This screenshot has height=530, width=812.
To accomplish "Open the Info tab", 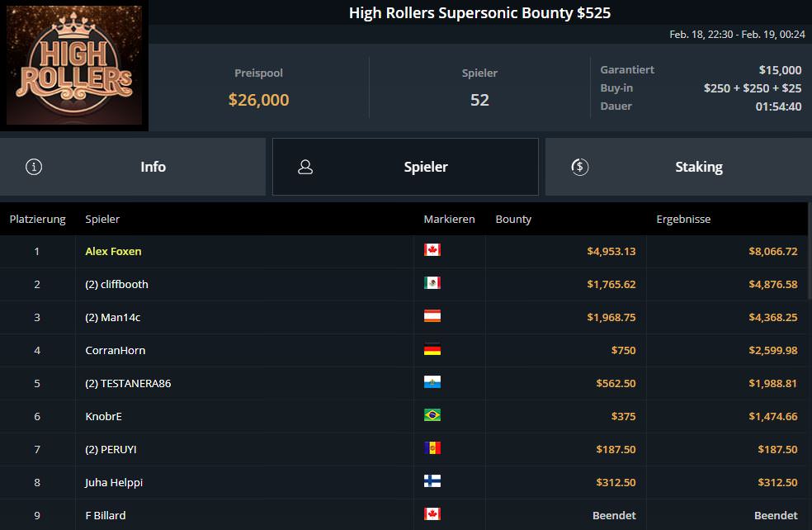I will click(133, 167).
